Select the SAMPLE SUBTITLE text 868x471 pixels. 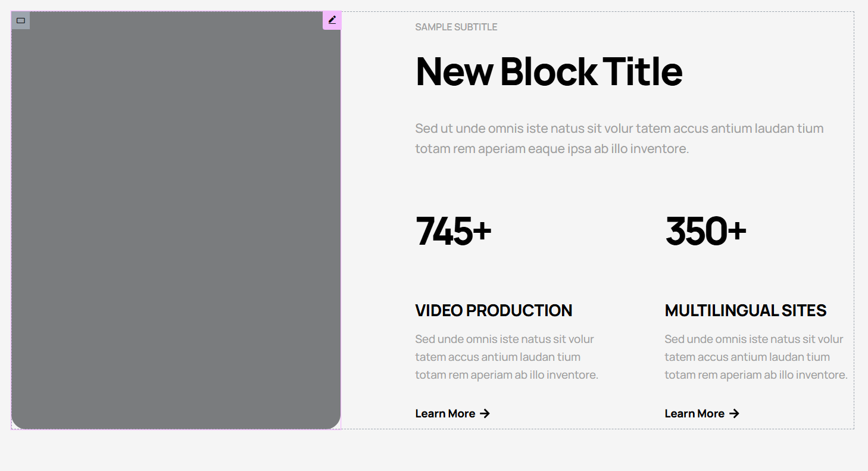(x=456, y=27)
